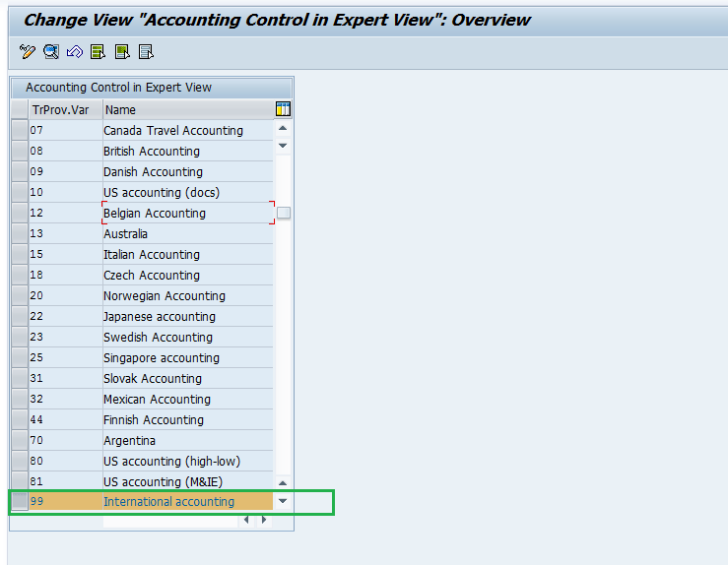Viewport: 728px width, 565px height.
Task: Click the Display/Change pencil toolbar icon
Action: [27, 52]
